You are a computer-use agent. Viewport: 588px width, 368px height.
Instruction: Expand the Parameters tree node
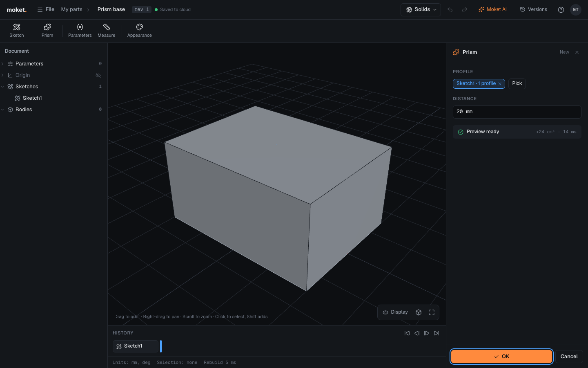[3, 64]
